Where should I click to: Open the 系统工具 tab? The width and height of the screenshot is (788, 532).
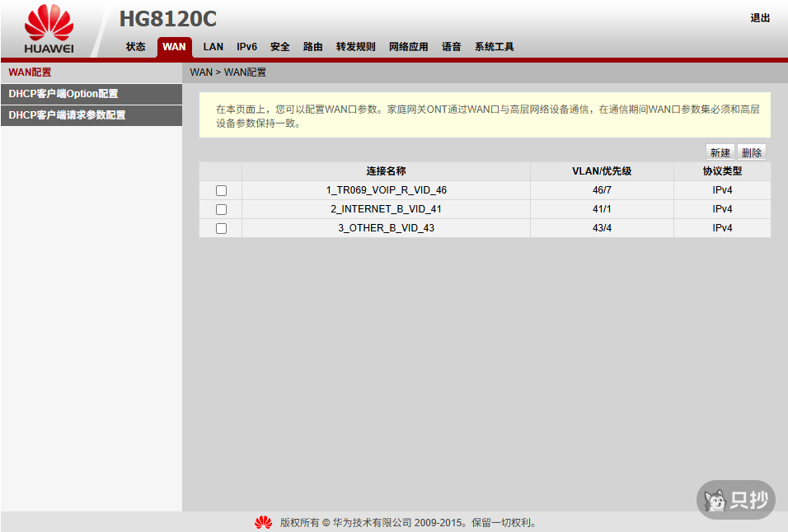tap(495, 47)
